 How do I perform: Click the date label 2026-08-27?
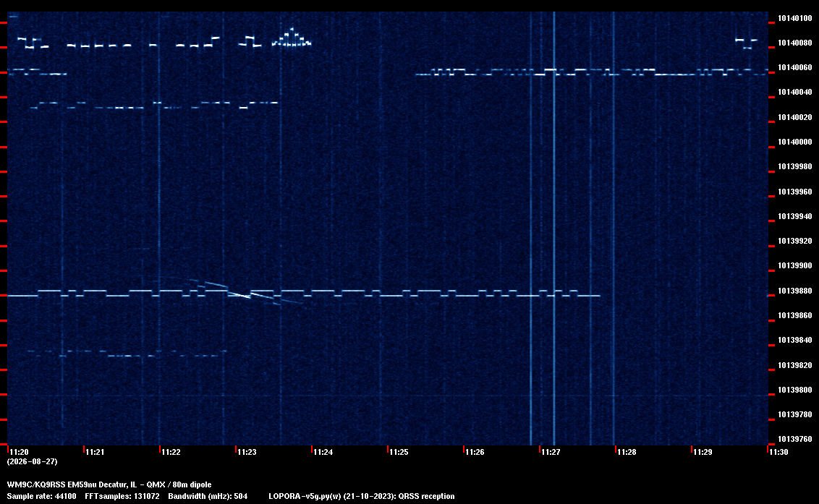pyautogui.click(x=32, y=461)
